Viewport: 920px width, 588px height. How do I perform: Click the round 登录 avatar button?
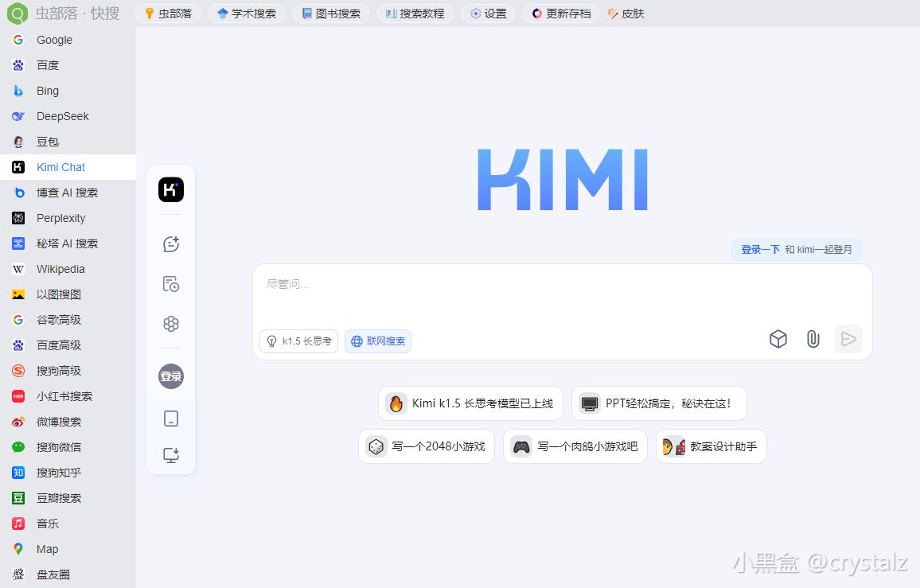pos(171,376)
